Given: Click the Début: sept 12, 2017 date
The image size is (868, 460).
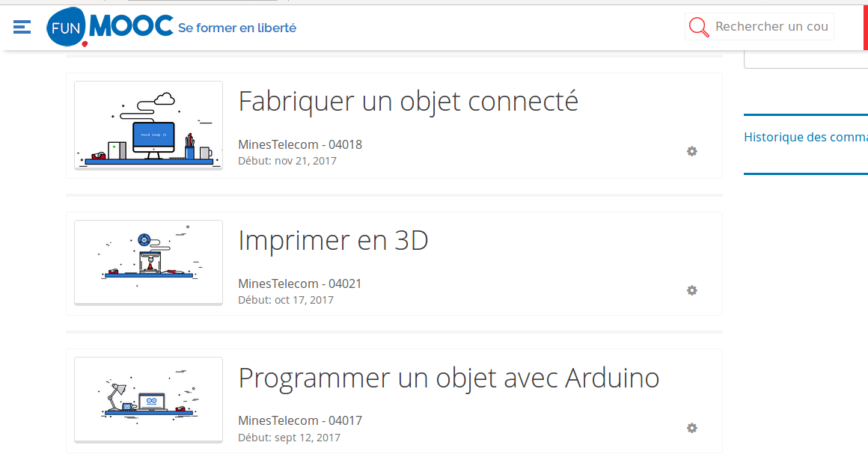Looking at the screenshot, I should click(289, 438).
